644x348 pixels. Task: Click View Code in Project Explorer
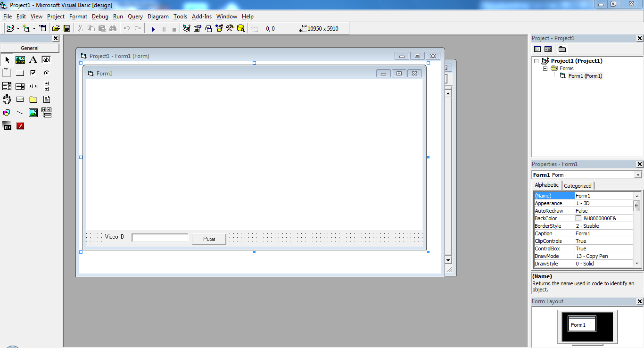tap(537, 49)
